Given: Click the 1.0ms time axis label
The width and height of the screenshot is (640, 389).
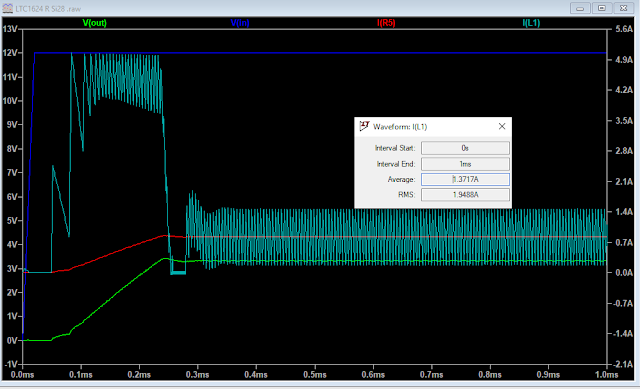Looking at the screenshot, I should (x=607, y=375).
